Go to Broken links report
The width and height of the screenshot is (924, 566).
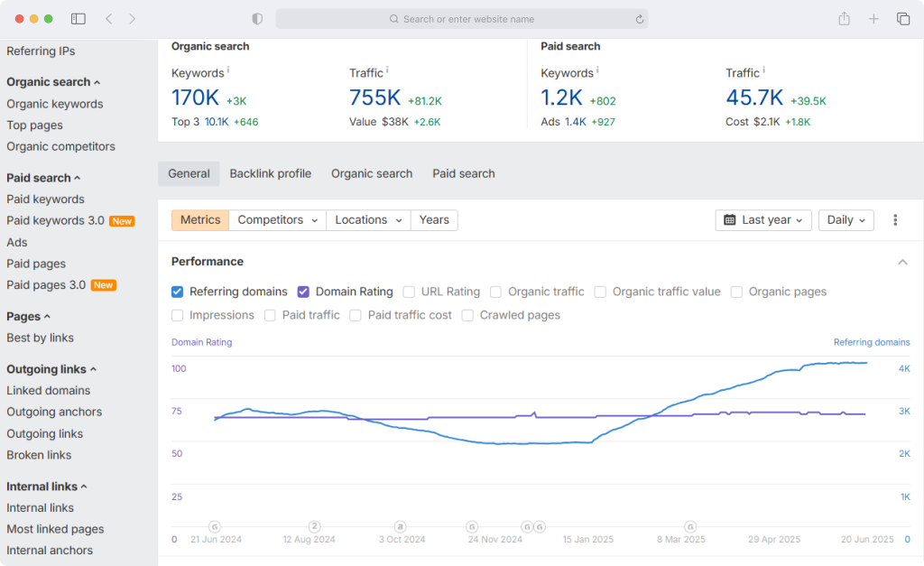(x=39, y=455)
